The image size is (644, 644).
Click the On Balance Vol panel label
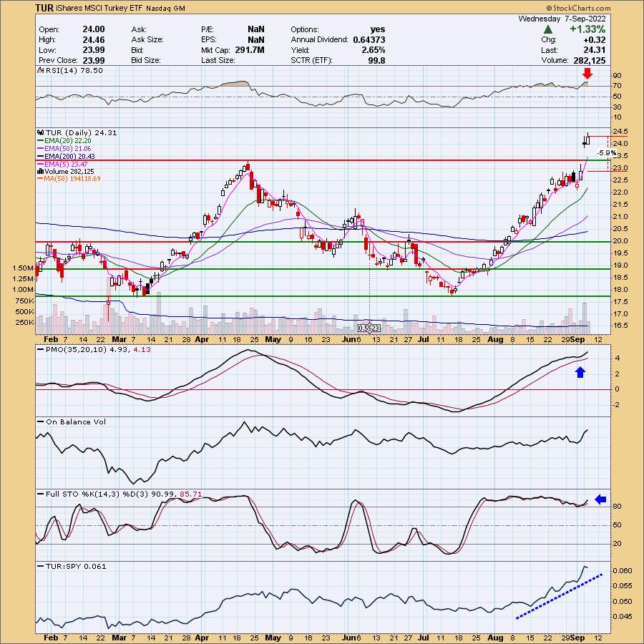pos(72,421)
